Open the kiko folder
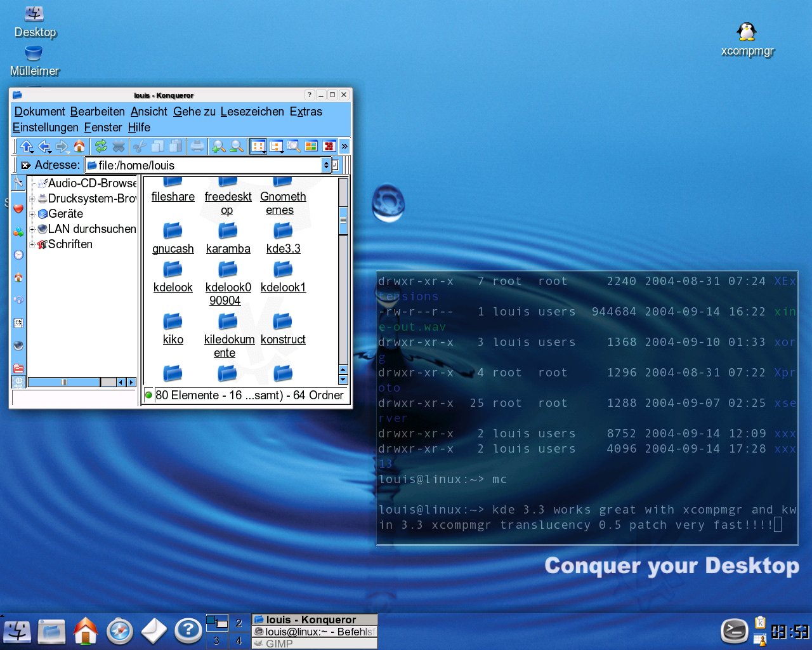This screenshot has height=650, width=812. (x=173, y=329)
